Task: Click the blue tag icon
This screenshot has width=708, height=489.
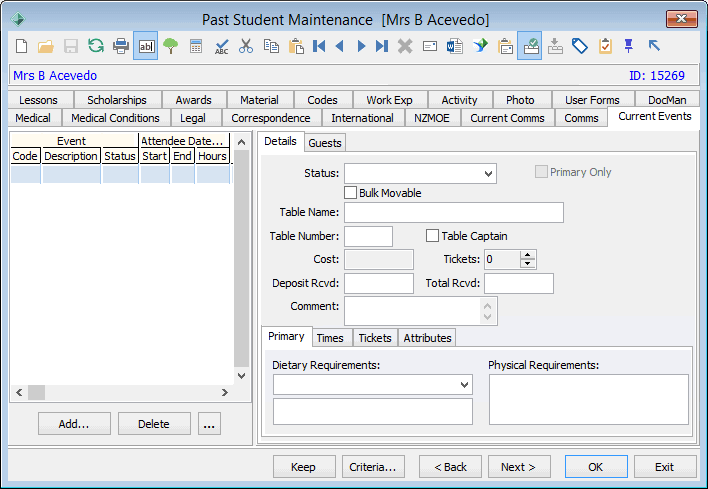Action: pos(580,46)
